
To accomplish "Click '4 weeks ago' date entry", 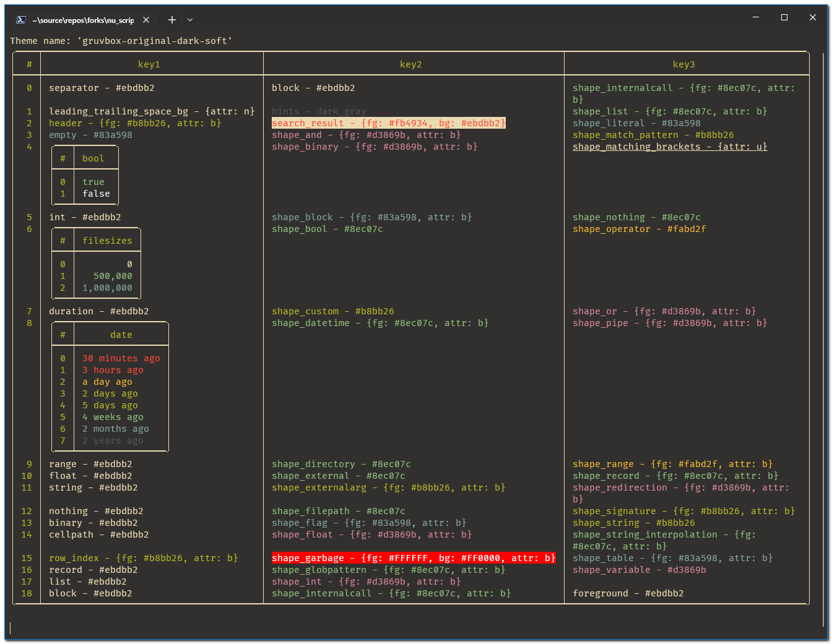I will point(113,417).
